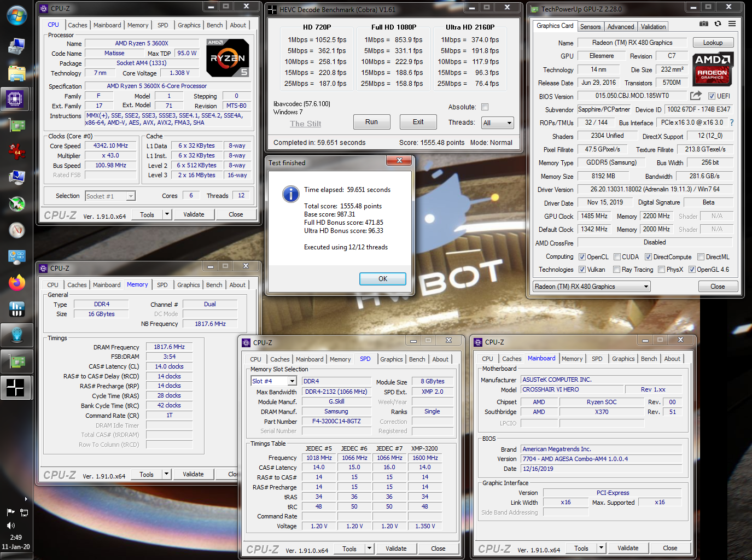Screen dimensions: 752x560
Task: Click the Lookup button in GPU-Z
Action: coord(713,43)
